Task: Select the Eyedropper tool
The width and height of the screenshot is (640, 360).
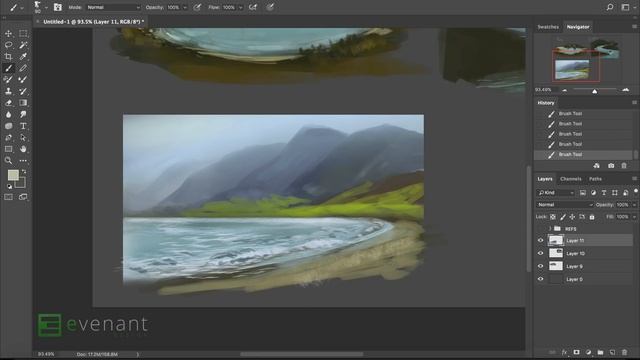Action: [x=23, y=56]
